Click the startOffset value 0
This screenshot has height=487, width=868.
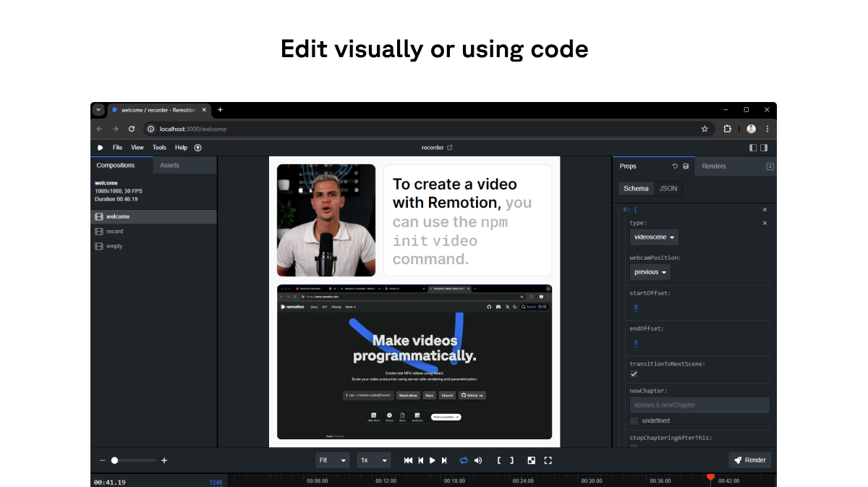pyautogui.click(x=636, y=308)
